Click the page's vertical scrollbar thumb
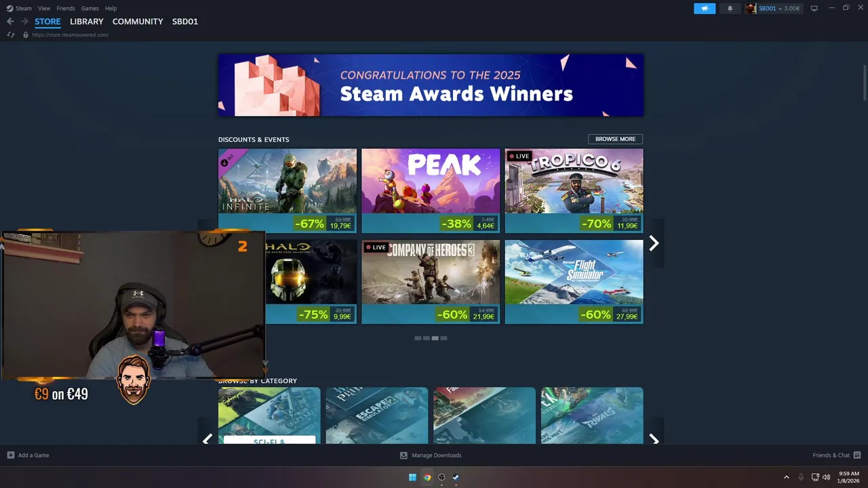The image size is (868, 488). pyautogui.click(x=865, y=83)
